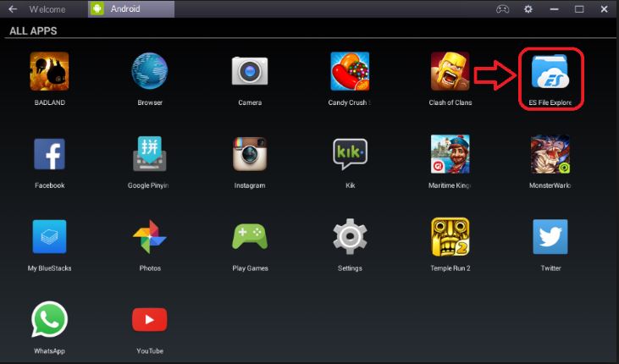Switch to the Welcome tab
Screen dimensions: 619x364
(x=47, y=8)
